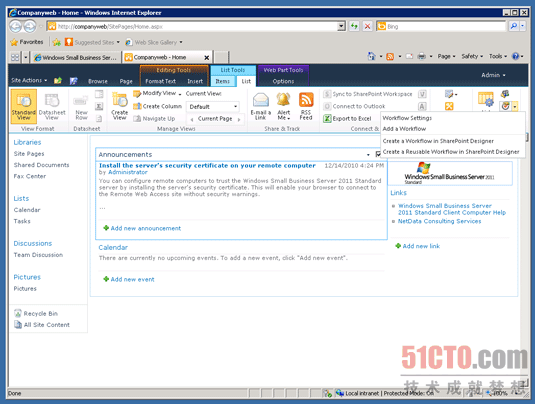Open the Site Actions dropdown menu
This screenshot has height=404, width=535.
point(29,81)
